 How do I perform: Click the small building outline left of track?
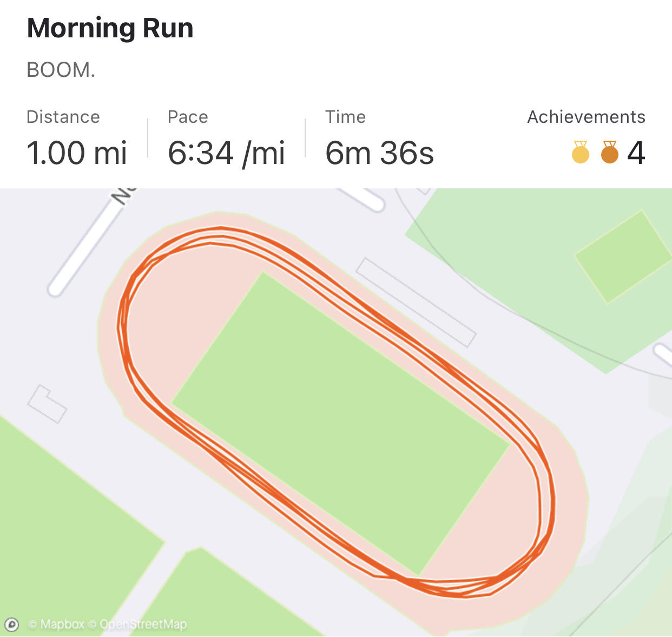point(47,404)
